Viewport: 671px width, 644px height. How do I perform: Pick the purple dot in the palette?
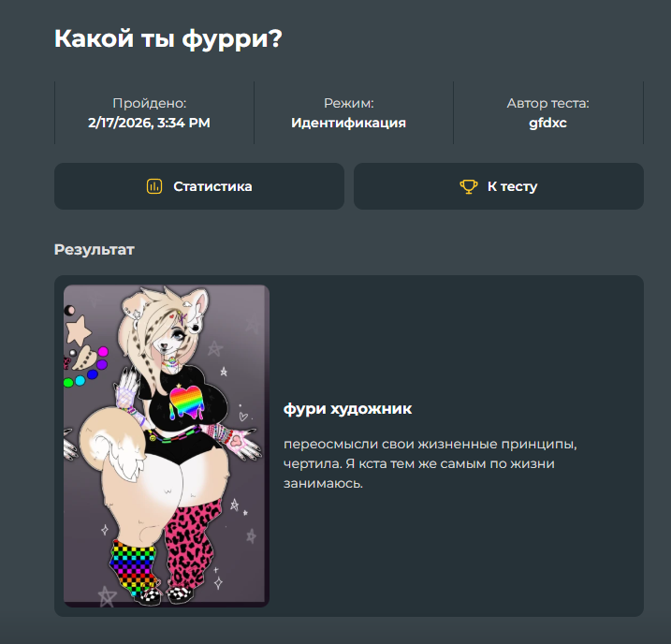[x=101, y=364]
